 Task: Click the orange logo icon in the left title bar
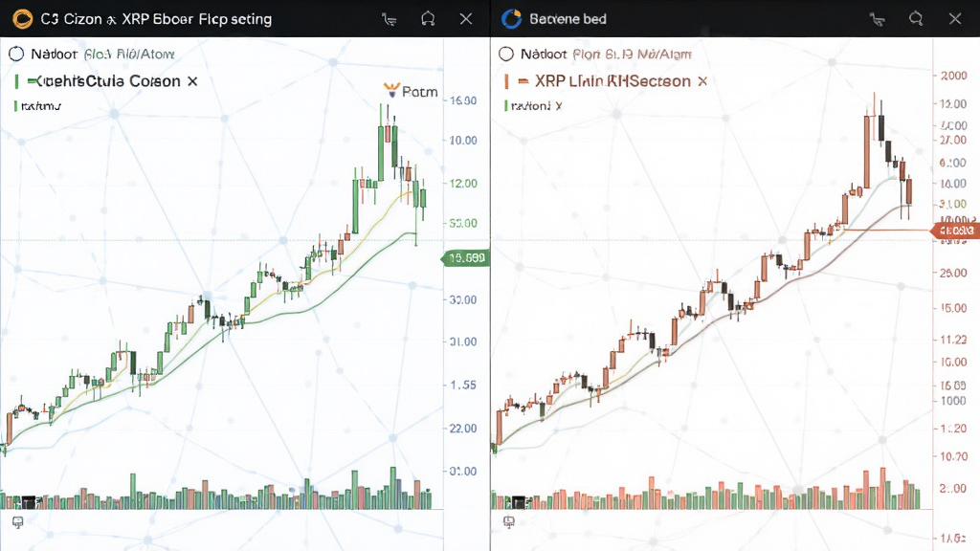(22, 19)
